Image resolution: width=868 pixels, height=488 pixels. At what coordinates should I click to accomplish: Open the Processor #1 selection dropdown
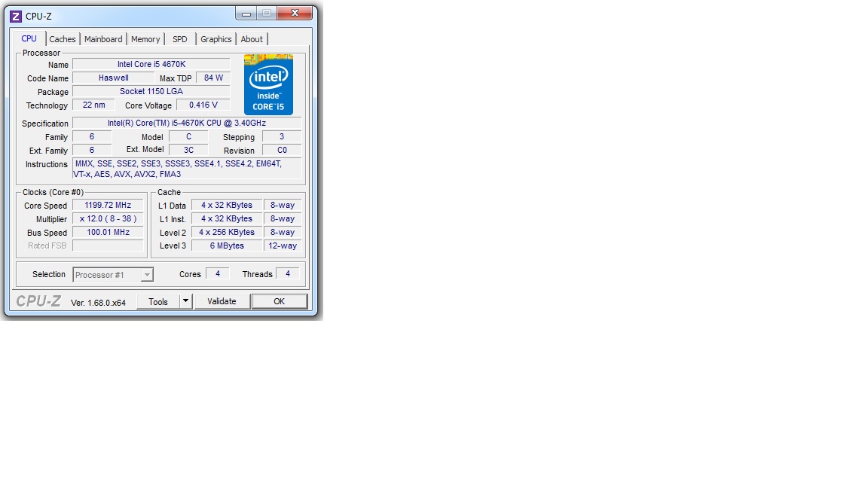click(x=113, y=274)
